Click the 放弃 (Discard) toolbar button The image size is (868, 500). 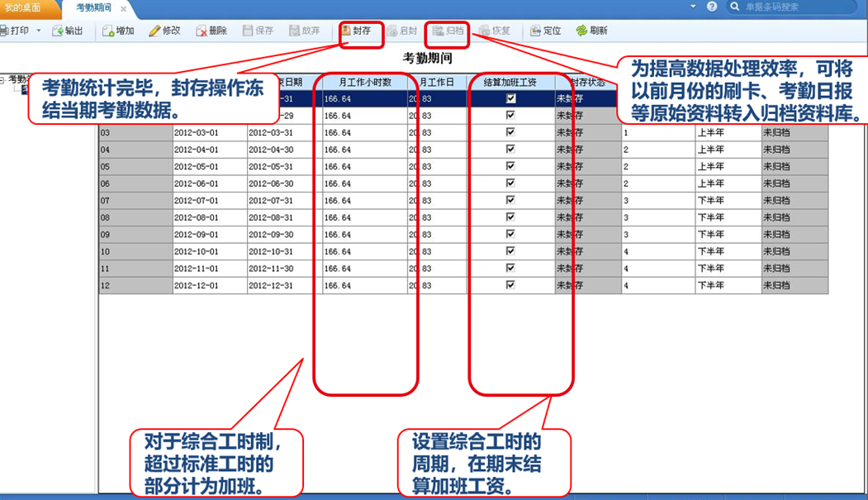pos(305,31)
